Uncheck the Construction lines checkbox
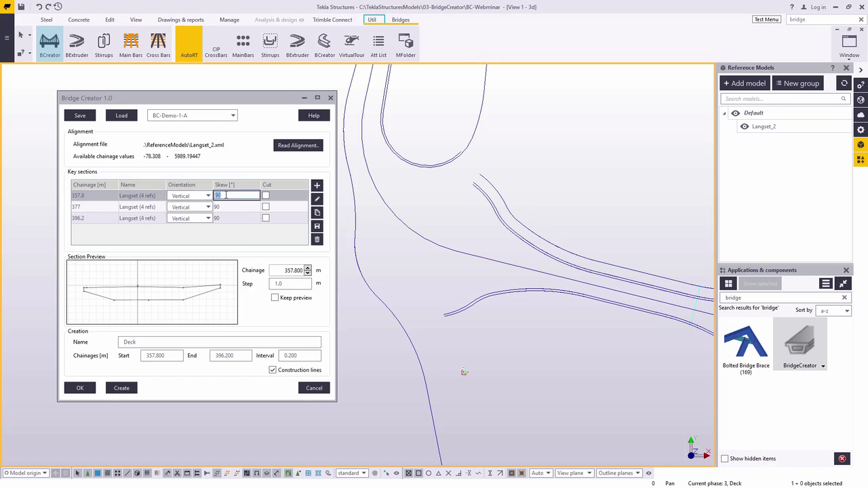This screenshot has height=488, width=868. (273, 370)
